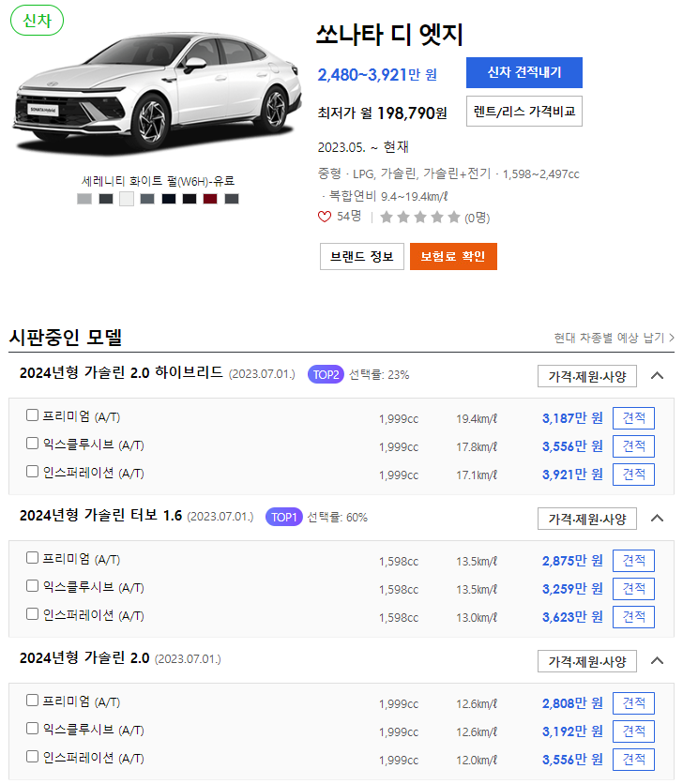Image resolution: width=683 pixels, height=784 pixels.
Task: Click the white Sonata car image
Action: pyautogui.click(x=157, y=93)
